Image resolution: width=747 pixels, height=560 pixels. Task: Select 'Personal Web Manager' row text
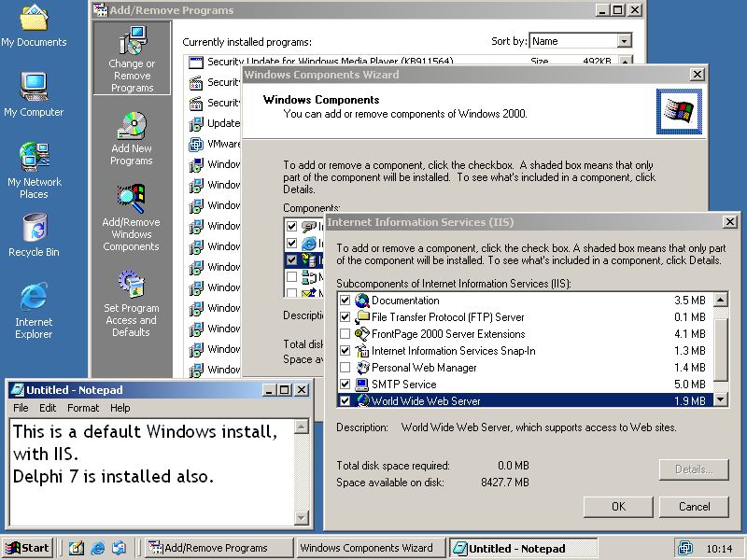click(x=424, y=368)
